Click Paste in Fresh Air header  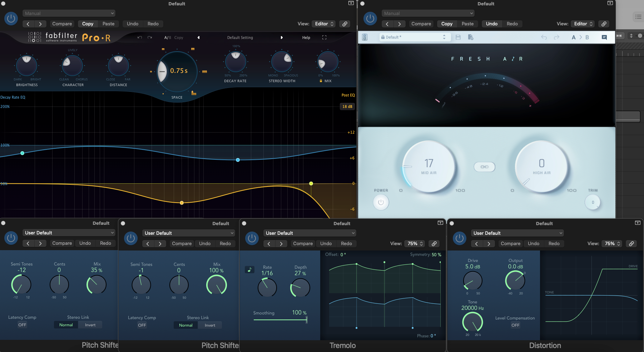point(467,24)
